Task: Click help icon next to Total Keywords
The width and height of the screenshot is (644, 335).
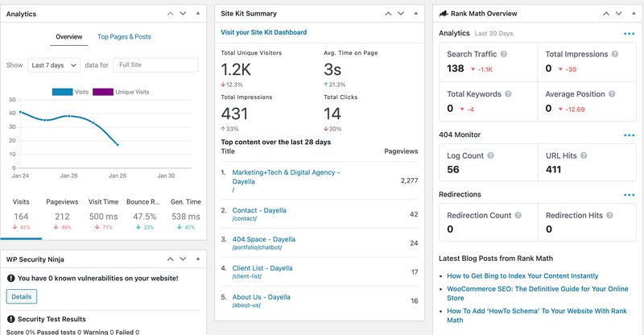Action: [508, 93]
